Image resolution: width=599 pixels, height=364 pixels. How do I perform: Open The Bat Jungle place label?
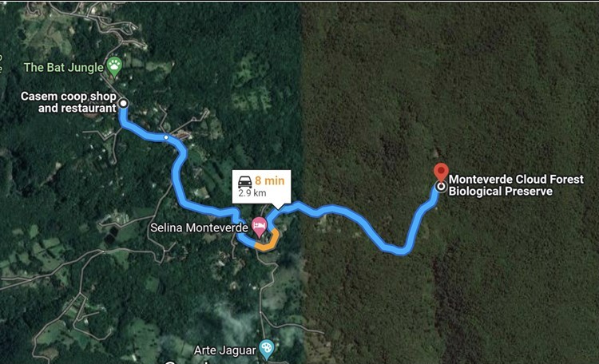pyautogui.click(x=63, y=68)
